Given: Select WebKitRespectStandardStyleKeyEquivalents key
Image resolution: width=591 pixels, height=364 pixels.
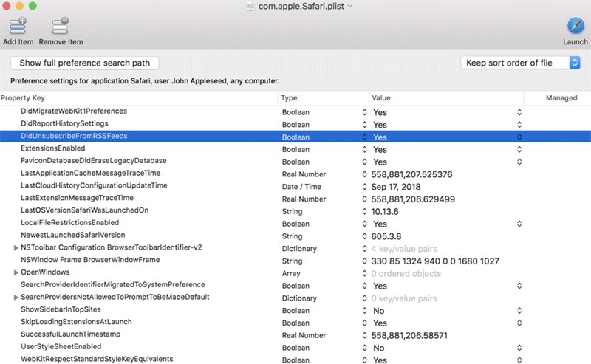Looking at the screenshot, I should [97, 359].
